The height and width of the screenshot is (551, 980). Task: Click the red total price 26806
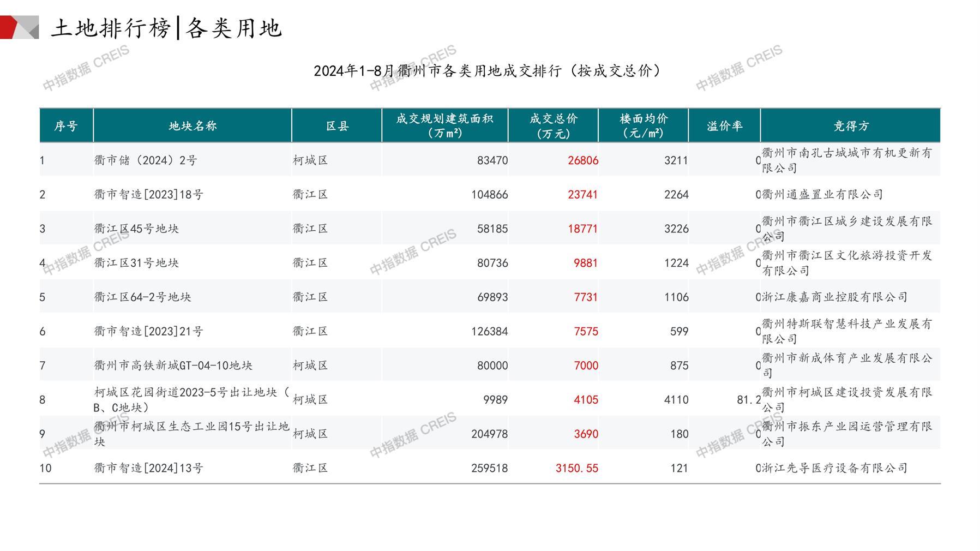click(x=582, y=160)
